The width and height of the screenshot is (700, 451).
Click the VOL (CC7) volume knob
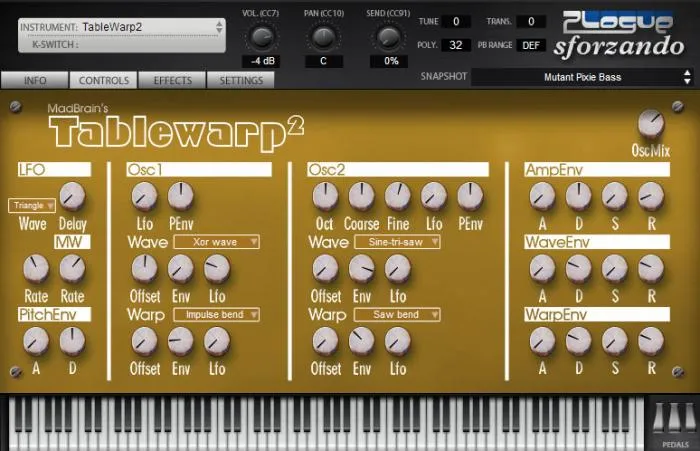pos(262,37)
